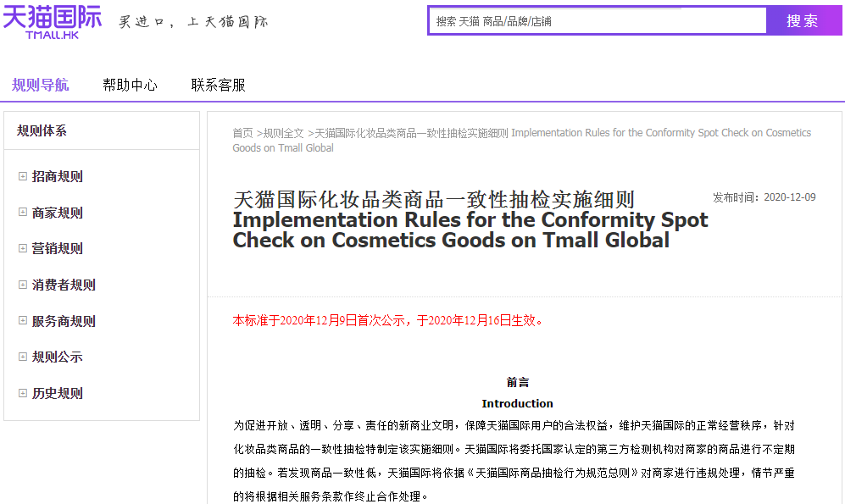Click the purple 搜索 search button
The height and width of the screenshot is (504, 845).
(803, 21)
